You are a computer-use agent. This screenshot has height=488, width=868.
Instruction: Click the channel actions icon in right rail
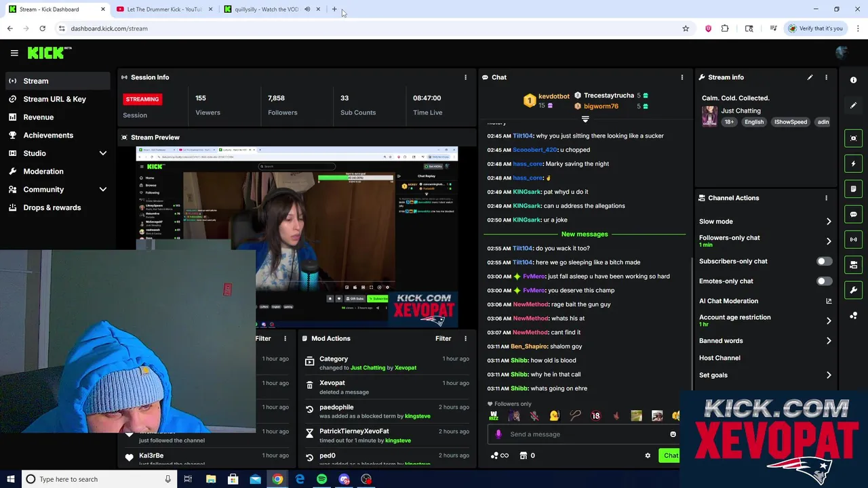pyautogui.click(x=853, y=264)
